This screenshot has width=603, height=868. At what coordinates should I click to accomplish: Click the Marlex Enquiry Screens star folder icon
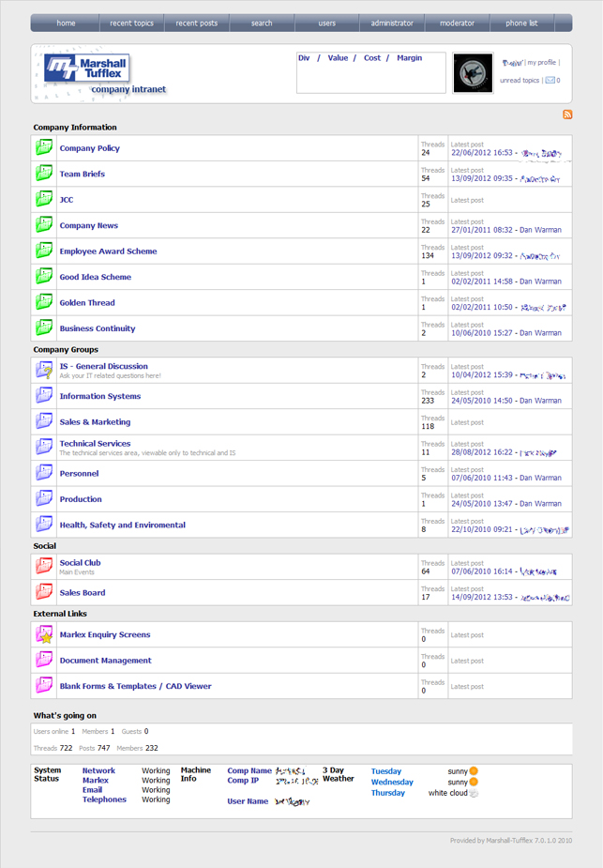(x=44, y=634)
